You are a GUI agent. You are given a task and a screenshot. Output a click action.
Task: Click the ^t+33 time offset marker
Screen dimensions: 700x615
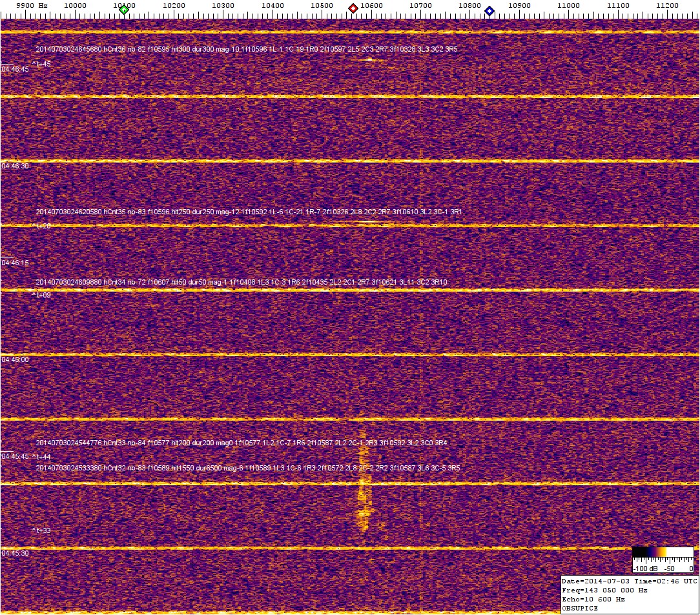pyautogui.click(x=41, y=530)
